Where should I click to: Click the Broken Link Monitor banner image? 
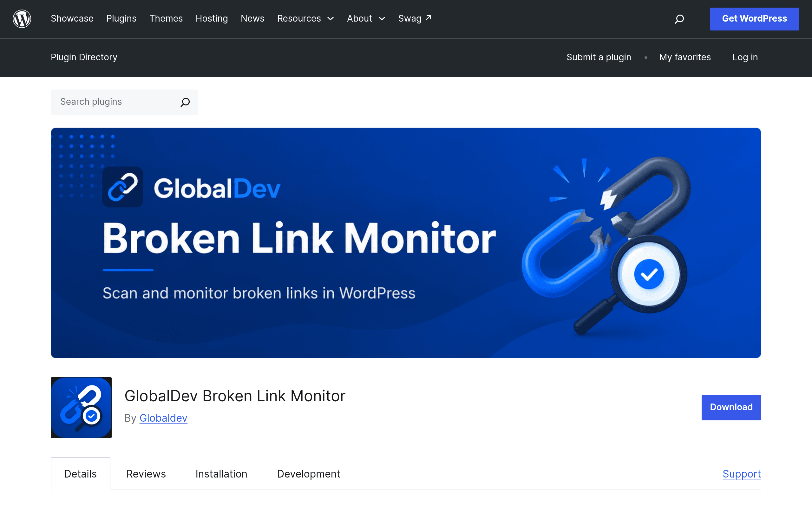(406, 243)
